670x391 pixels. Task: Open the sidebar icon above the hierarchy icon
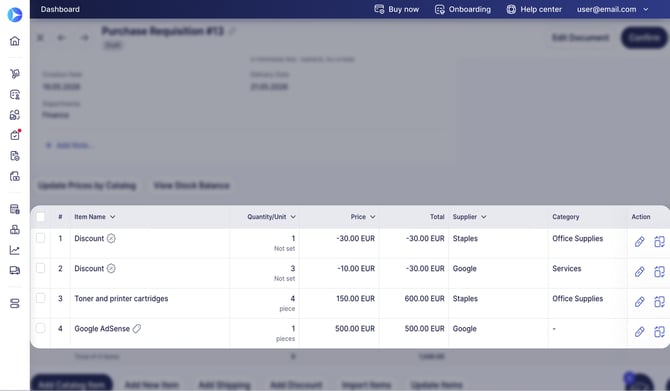(x=15, y=209)
